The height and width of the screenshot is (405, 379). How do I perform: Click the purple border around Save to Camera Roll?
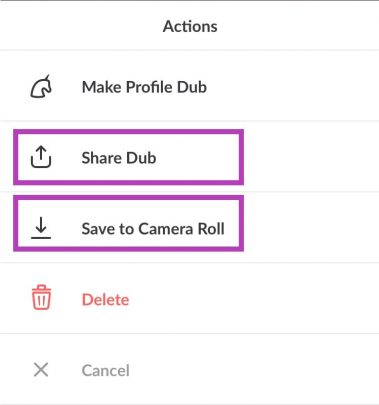click(128, 223)
